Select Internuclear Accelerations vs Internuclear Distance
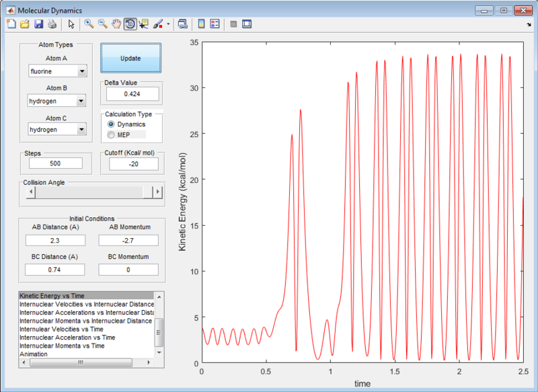 pos(87,313)
